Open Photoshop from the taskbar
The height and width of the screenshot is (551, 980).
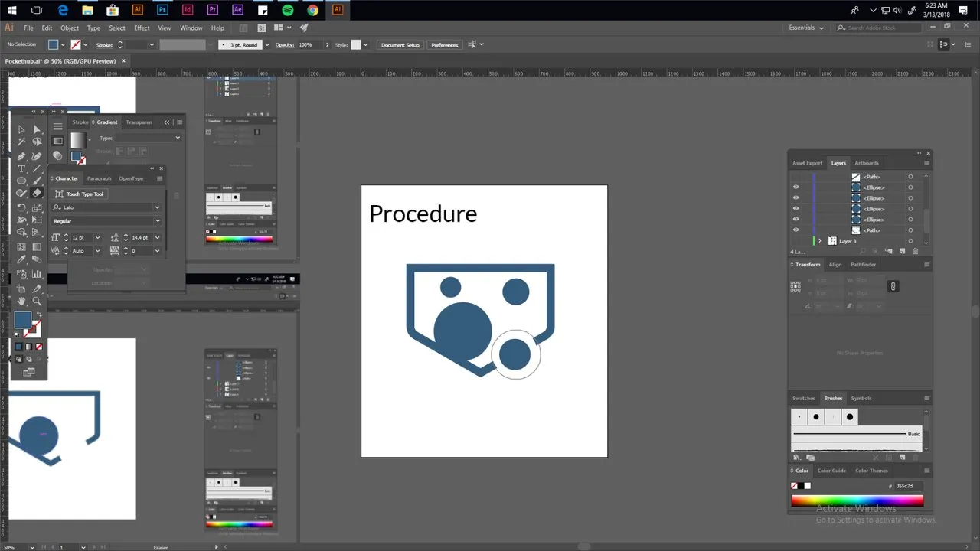pos(162,10)
